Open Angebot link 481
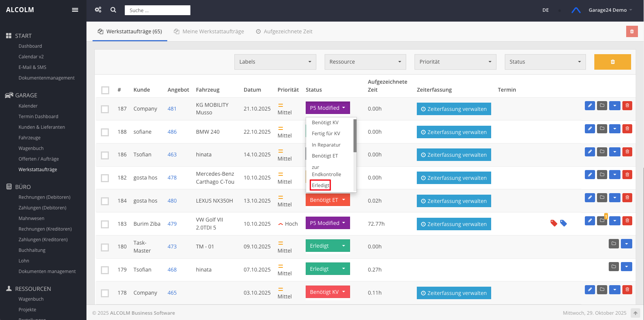The height and width of the screenshot is (320, 644). 172,109
